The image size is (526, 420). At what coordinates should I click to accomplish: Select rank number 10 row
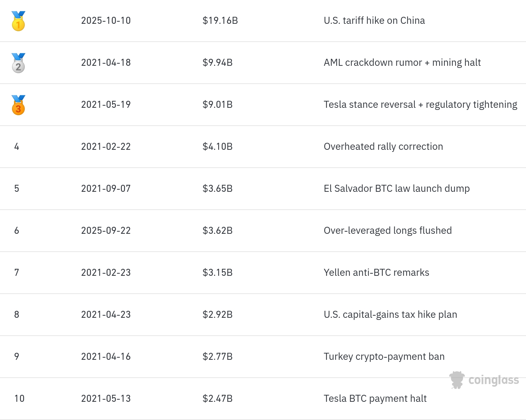coord(19,399)
